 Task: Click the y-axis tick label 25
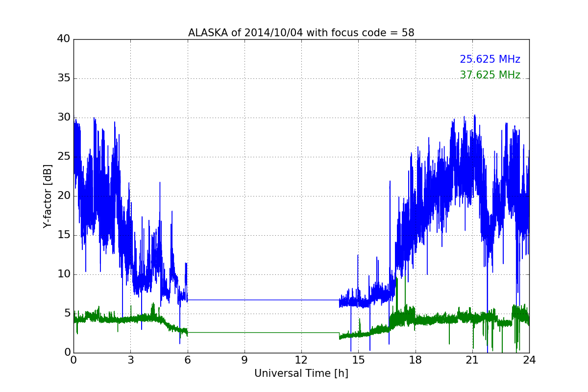[64, 157]
